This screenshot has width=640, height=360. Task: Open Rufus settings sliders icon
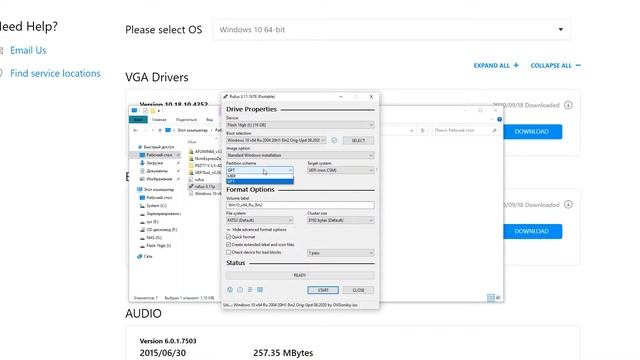point(250,289)
